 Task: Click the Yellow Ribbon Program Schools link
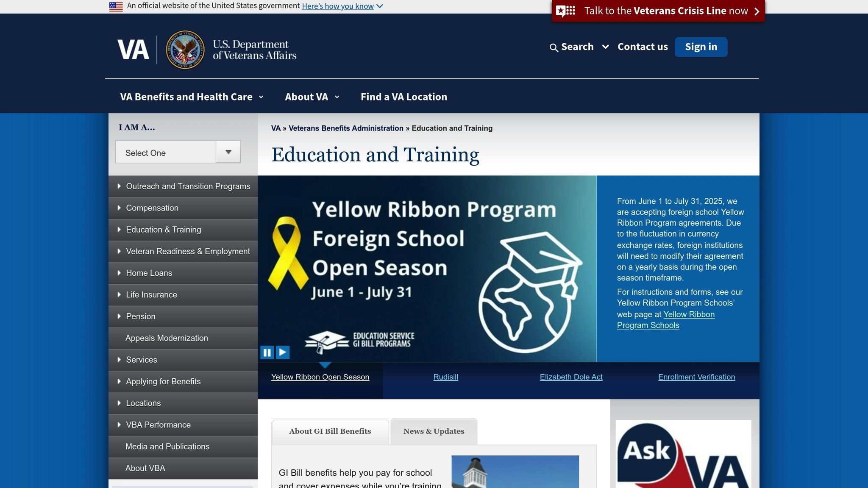(666, 320)
